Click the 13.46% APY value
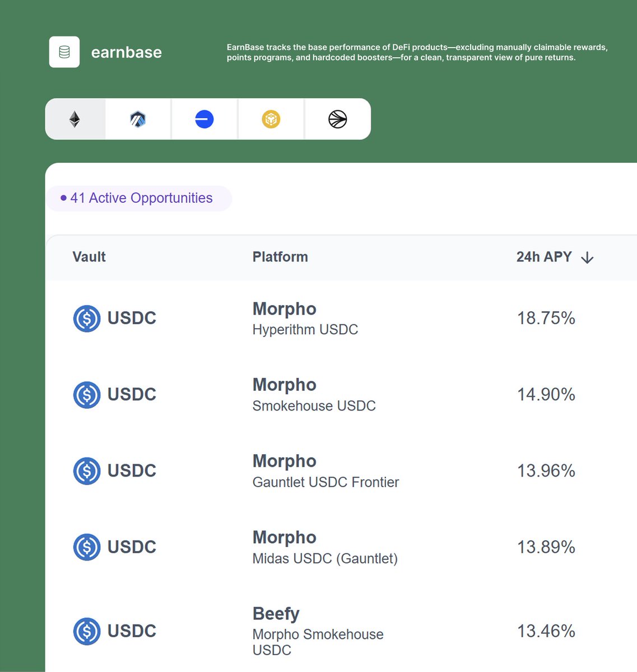The width and height of the screenshot is (637, 672). [546, 631]
